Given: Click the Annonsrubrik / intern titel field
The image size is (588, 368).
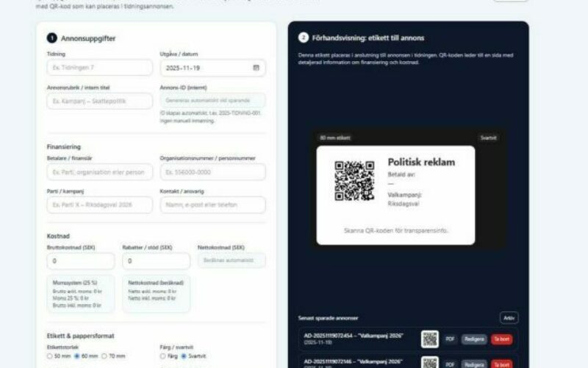Looking at the screenshot, I should pos(99,101).
